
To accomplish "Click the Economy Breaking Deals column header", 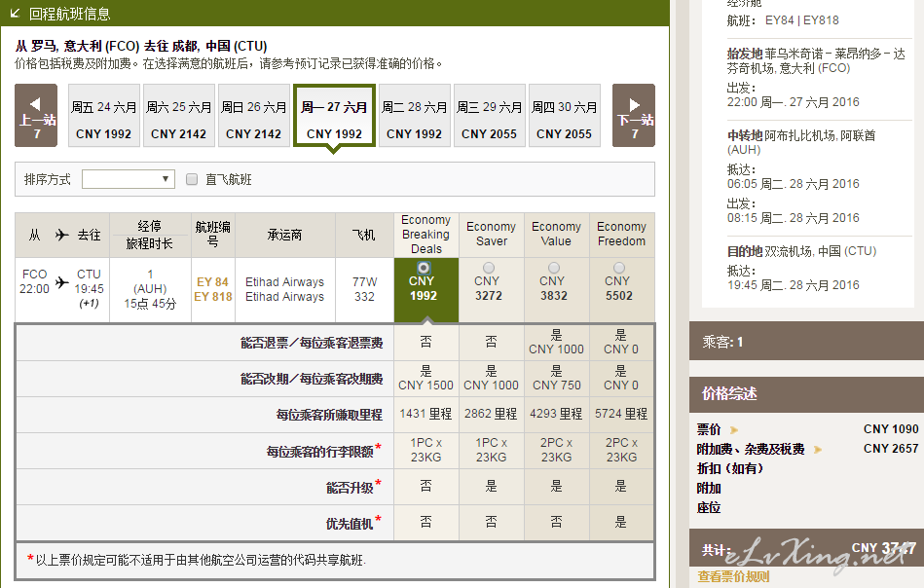I will 426,235.
